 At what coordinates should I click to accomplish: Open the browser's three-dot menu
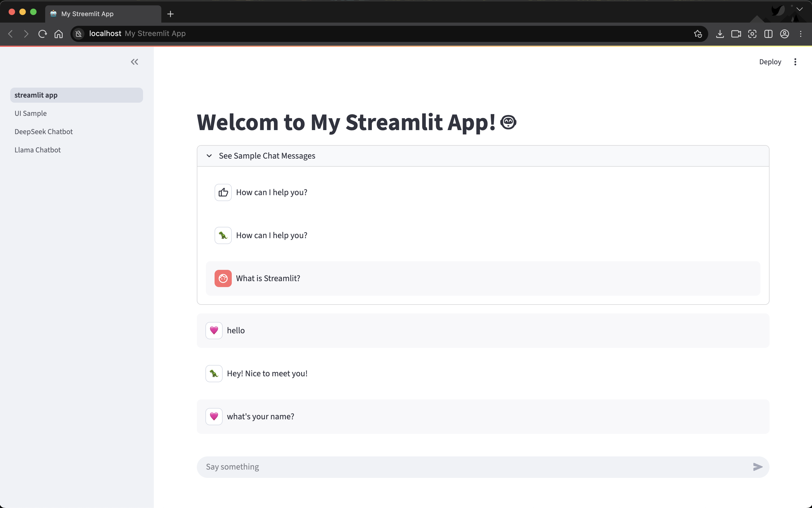coord(801,34)
